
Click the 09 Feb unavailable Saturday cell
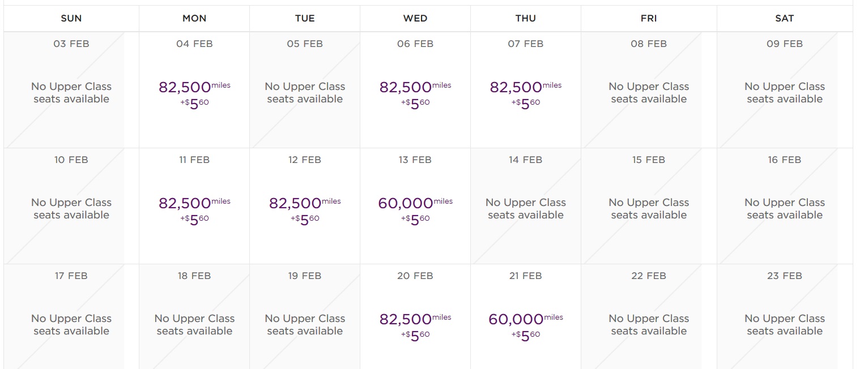(785, 92)
